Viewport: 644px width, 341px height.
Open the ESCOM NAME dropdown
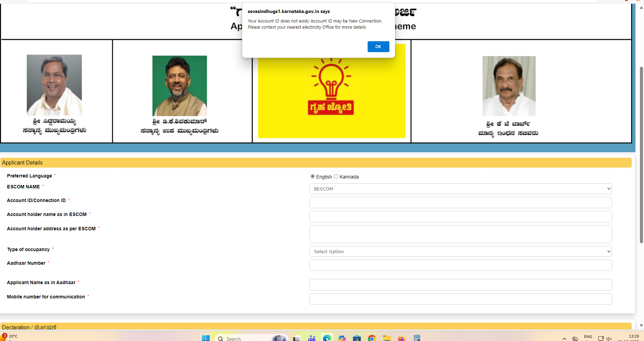point(460,189)
